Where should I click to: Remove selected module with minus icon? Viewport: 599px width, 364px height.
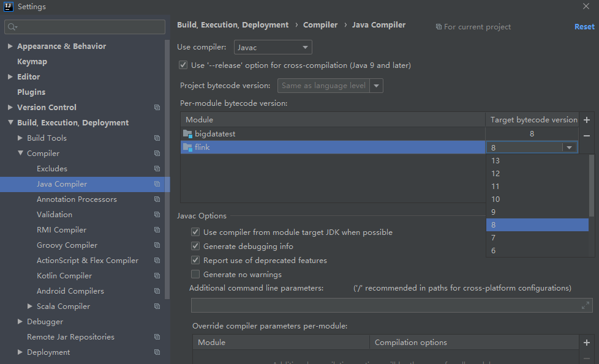[x=587, y=135]
